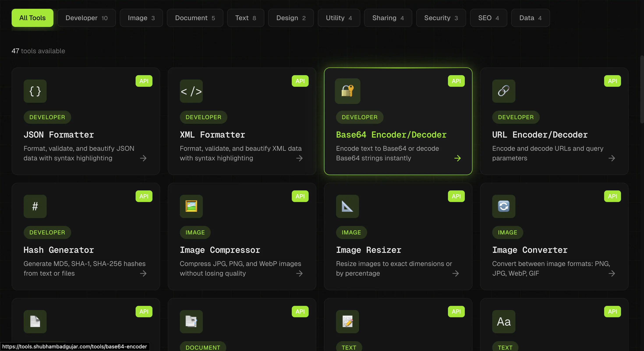Click the API badge on Base64 Encoder/Decoder card
This screenshot has height=351, width=644.
[456, 81]
